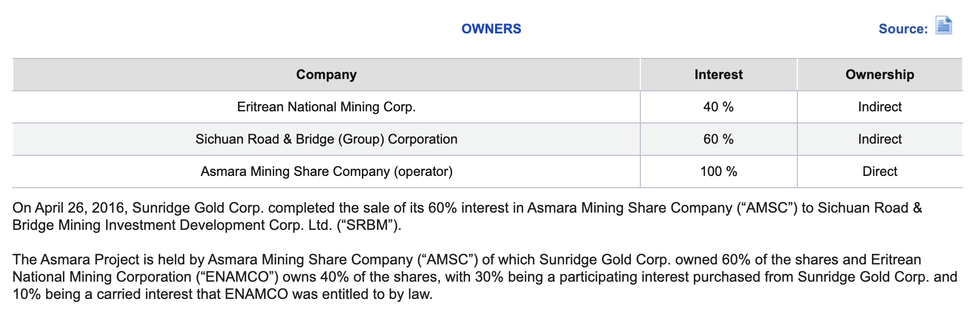
Task: Click the Eritrean National Mining Corp. cell
Action: click(x=326, y=107)
